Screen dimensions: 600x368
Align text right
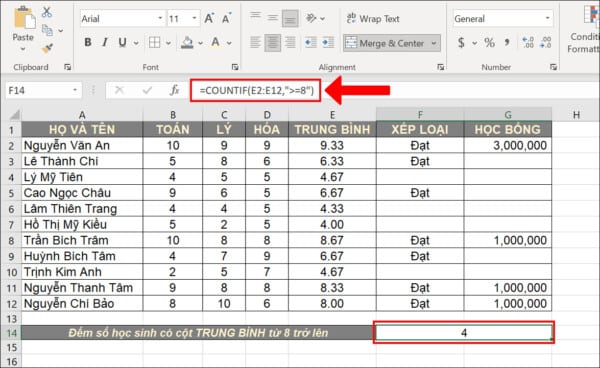(290, 42)
